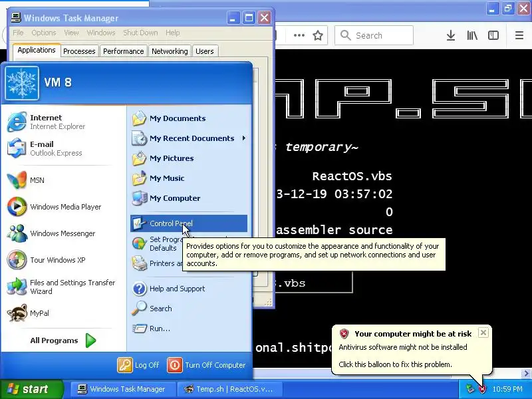The width and height of the screenshot is (532, 399).
Task: Switch to Windows Task Manager taskbar item
Action: (x=123, y=389)
